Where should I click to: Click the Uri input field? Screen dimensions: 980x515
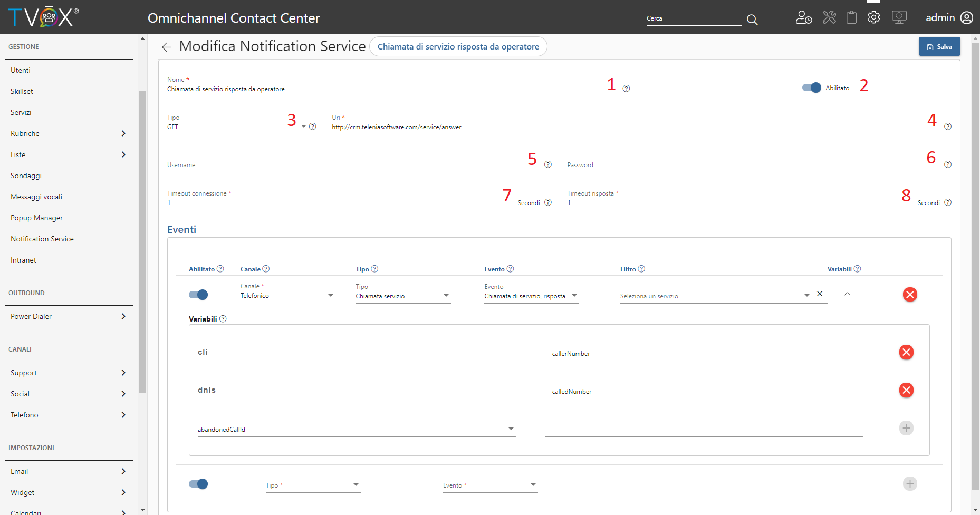click(637, 127)
